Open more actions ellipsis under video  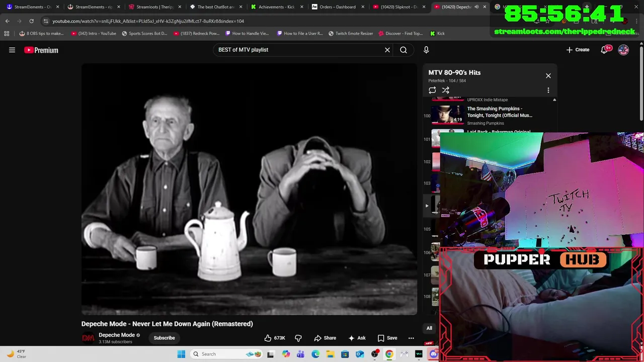[411, 338]
